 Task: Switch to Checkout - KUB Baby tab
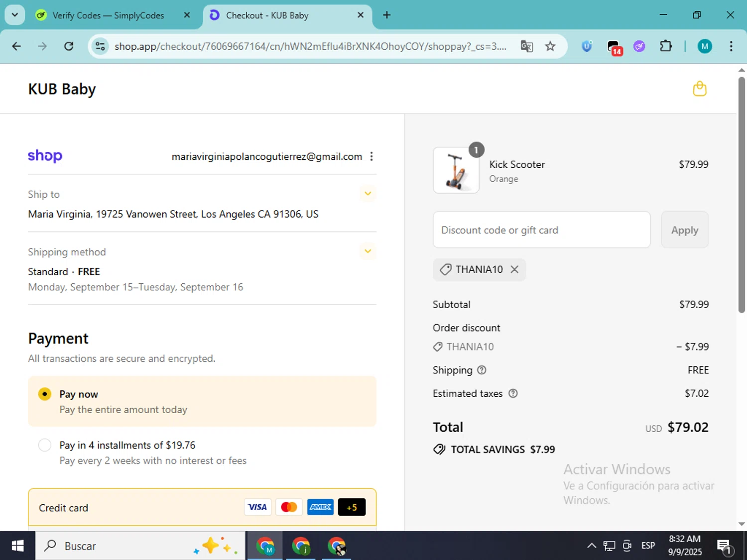[287, 15]
